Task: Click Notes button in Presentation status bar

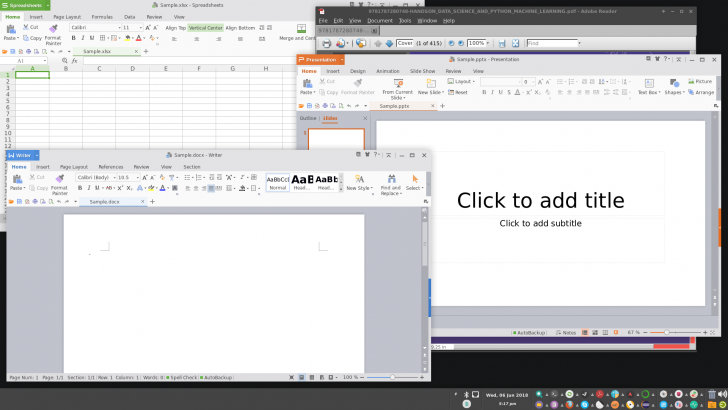Action: point(566,332)
